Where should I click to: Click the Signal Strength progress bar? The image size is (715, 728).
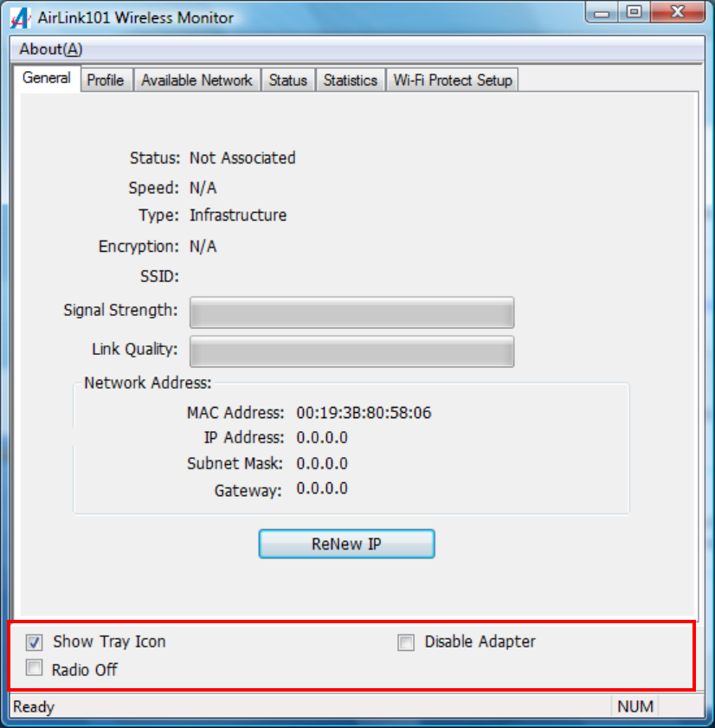point(352,312)
